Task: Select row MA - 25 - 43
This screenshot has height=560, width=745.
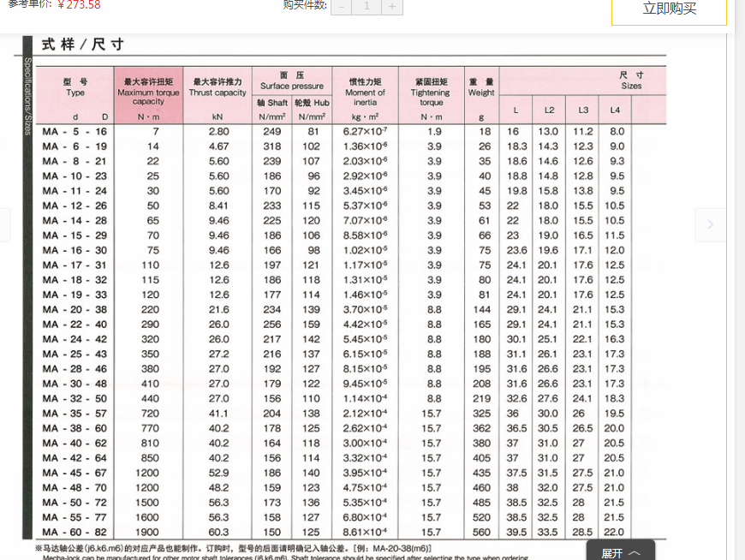Action: [x=351, y=354]
